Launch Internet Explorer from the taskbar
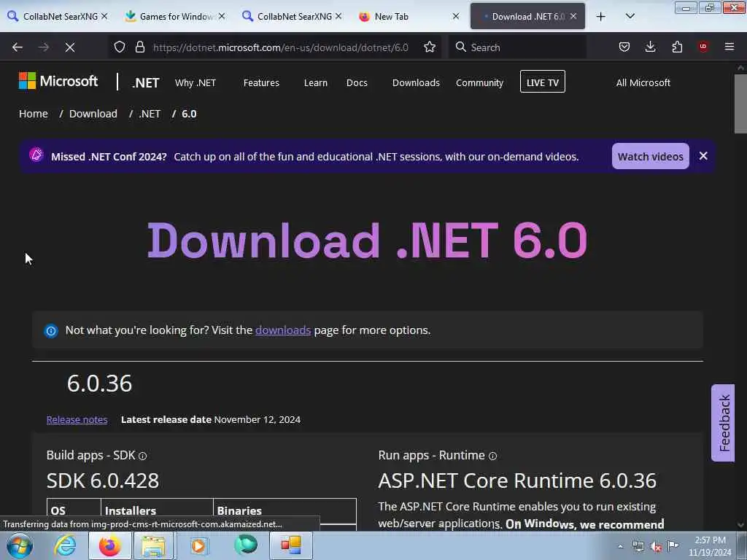Image resolution: width=747 pixels, height=560 pixels. (65, 546)
